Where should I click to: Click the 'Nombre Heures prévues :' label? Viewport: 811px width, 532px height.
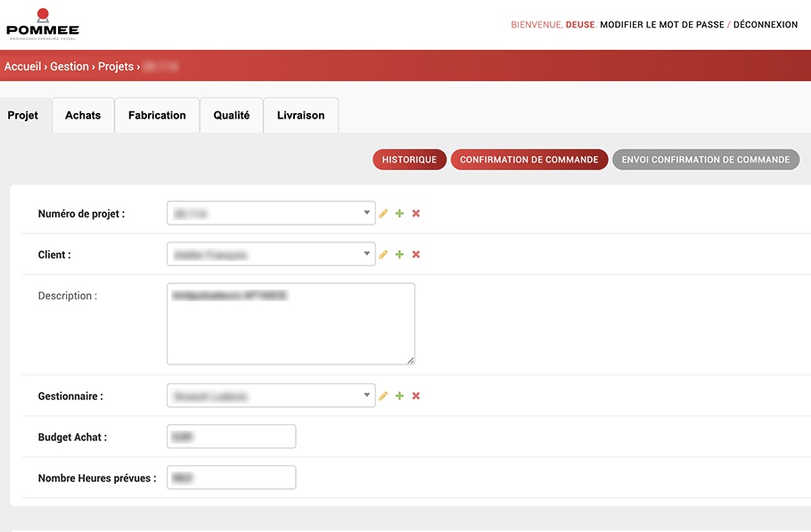tap(97, 479)
